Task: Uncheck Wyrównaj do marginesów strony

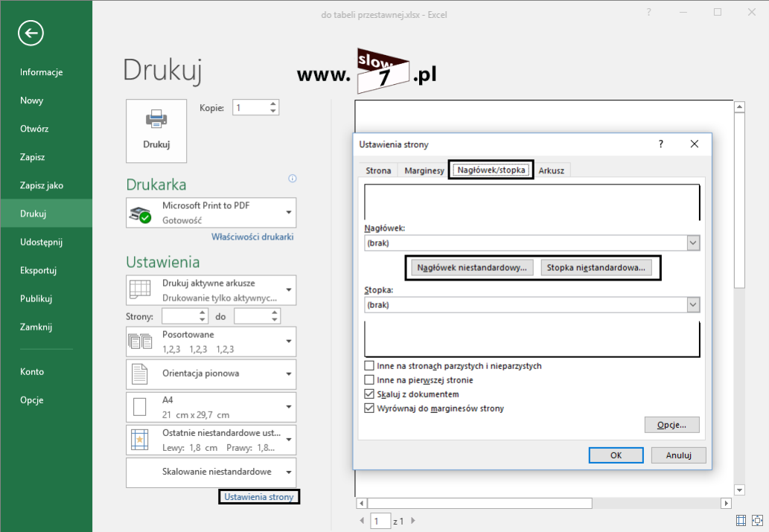Action: pyautogui.click(x=369, y=408)
